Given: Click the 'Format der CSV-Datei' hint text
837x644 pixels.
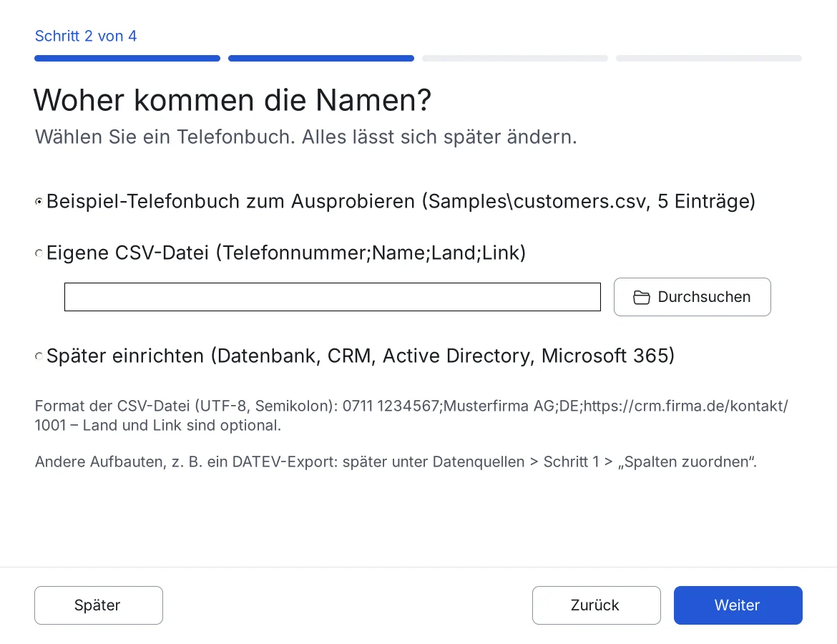Looking at the screenshot, I should (411, 416).
